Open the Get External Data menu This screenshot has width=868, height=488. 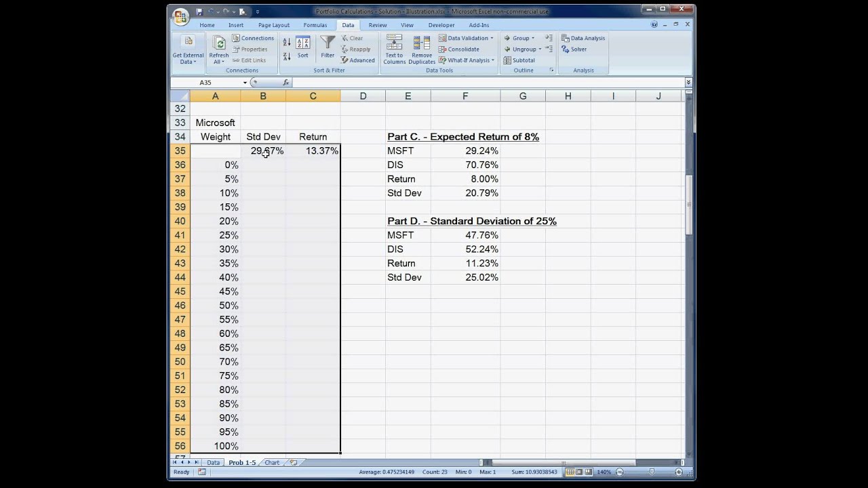click(188, 52)
